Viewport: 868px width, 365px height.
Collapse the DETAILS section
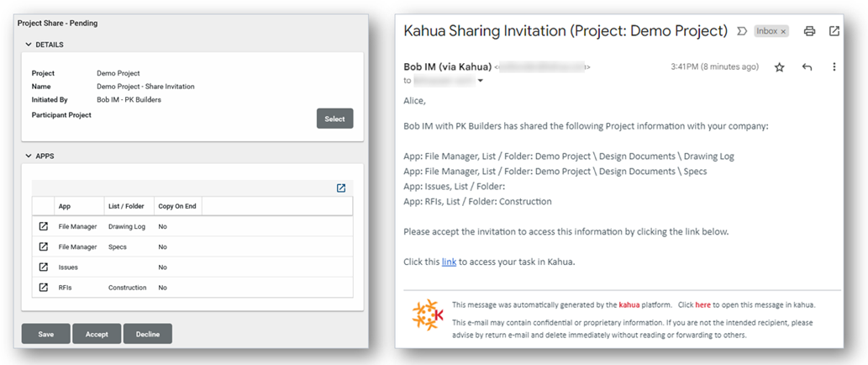tap(29, 45)
